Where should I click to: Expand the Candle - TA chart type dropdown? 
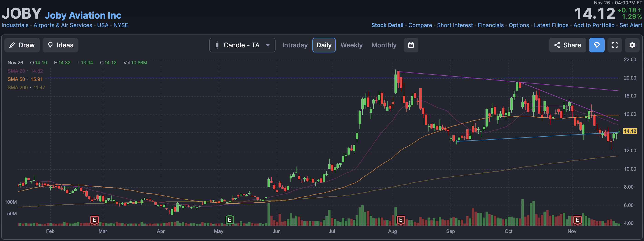(x=242, y=45)
